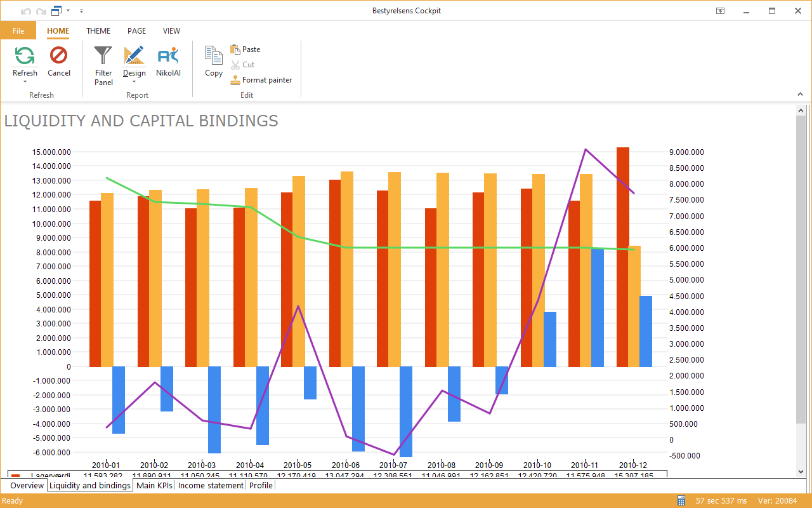
Task: Click the Format painter stamp icon
Action: (x=235, y=80)
